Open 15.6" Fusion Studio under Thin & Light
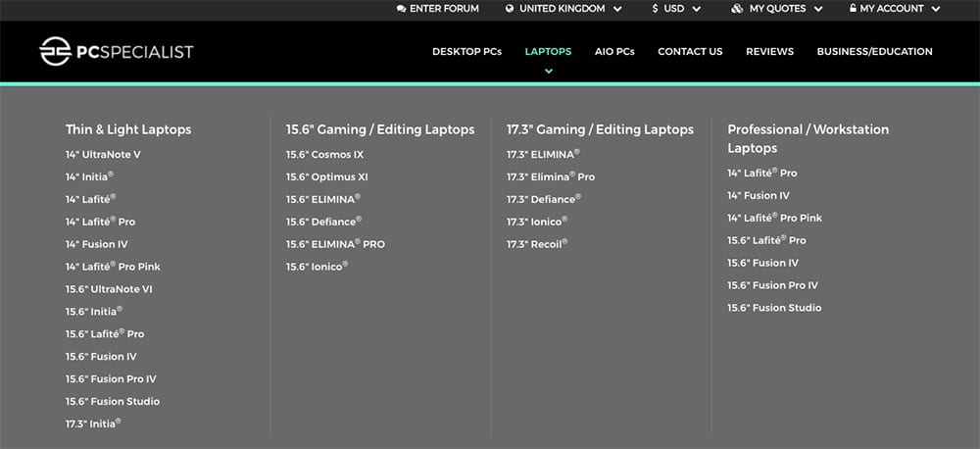Viewport: 980px width, 449px height. pos(113,402)
